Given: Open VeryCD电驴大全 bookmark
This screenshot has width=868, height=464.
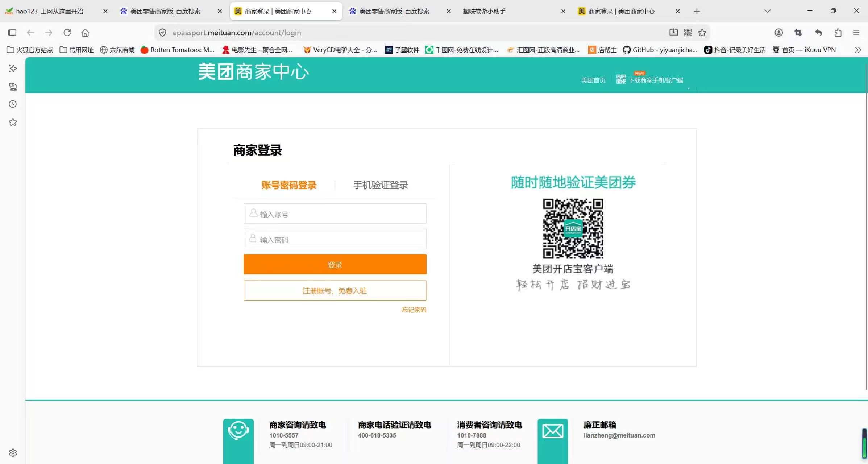Looking at the screenshot, I should (340, 50).
